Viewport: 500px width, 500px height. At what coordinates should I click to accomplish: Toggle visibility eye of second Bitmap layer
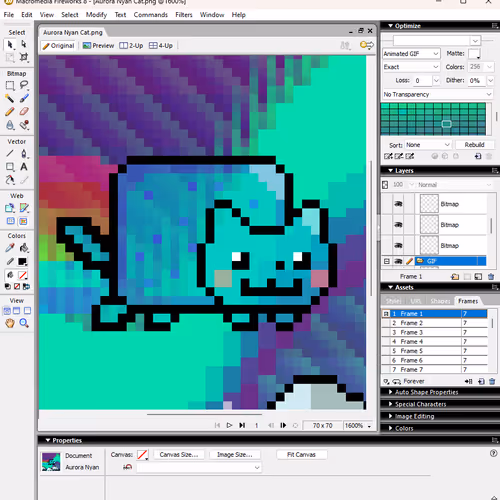(x=398, y=225)
